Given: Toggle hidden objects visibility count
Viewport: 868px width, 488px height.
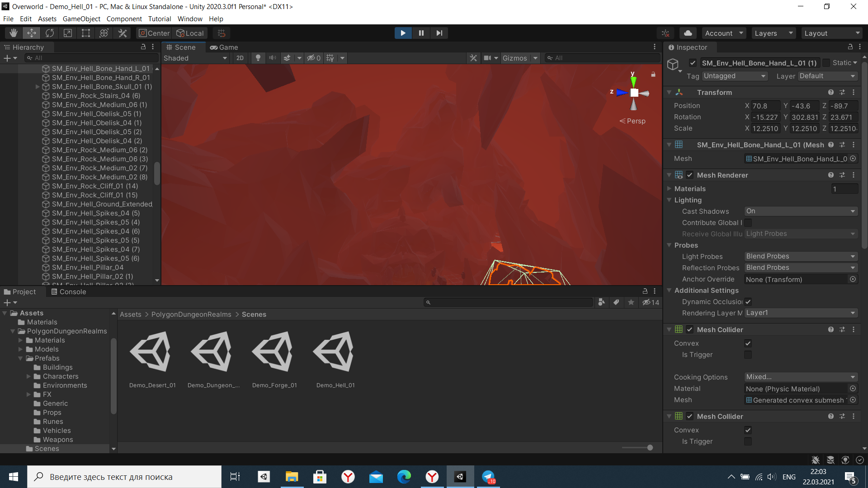Looking at the screenshot, I should point(314,58).
